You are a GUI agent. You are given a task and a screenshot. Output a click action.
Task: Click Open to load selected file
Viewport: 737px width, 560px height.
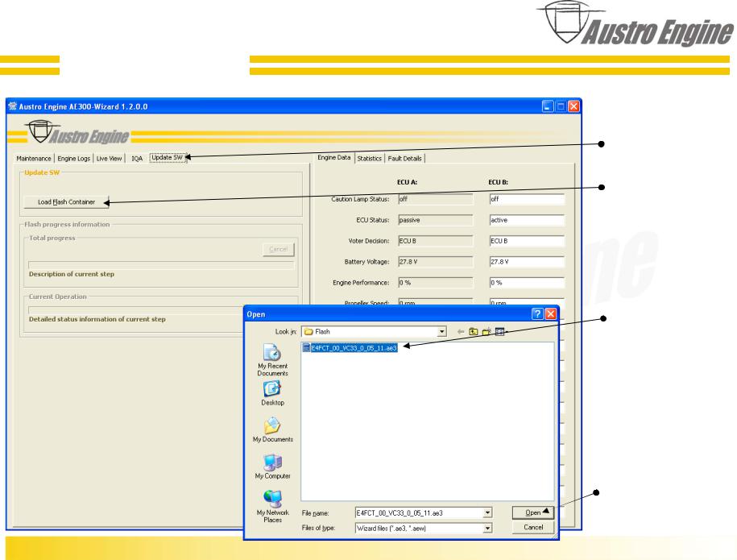[533, 512]
